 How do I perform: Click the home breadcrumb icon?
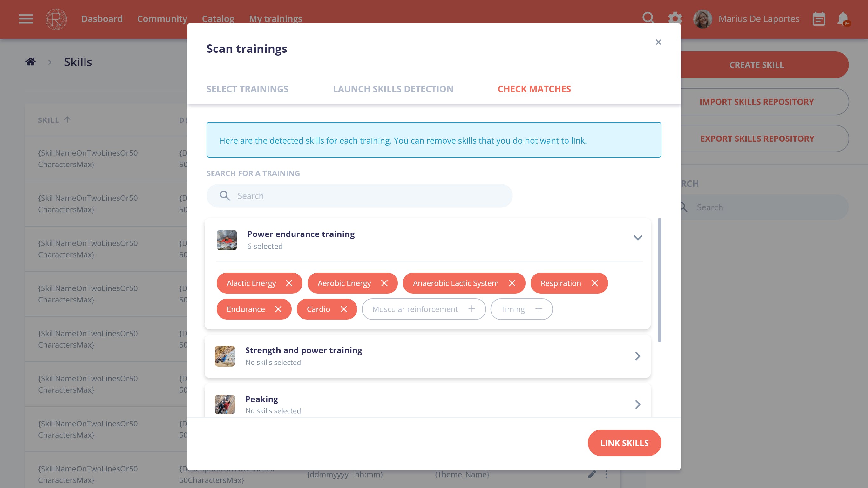[x=31, y=62]
